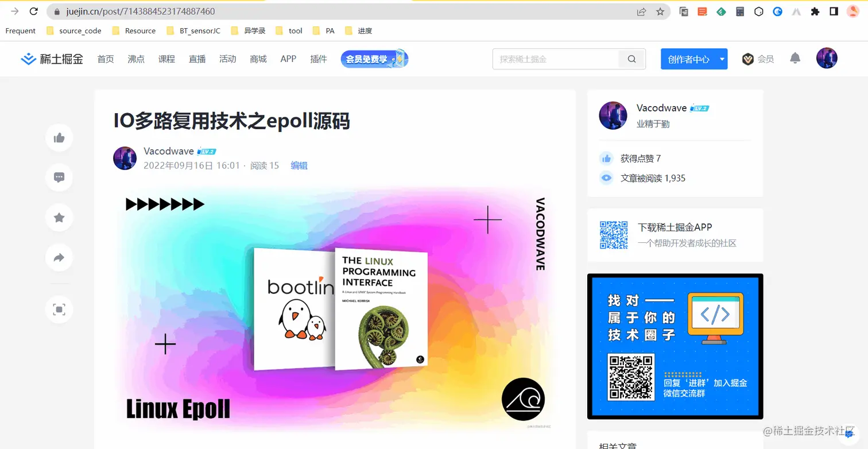
Task: Open notifications via the bell icon
Action: pos(795,58)
